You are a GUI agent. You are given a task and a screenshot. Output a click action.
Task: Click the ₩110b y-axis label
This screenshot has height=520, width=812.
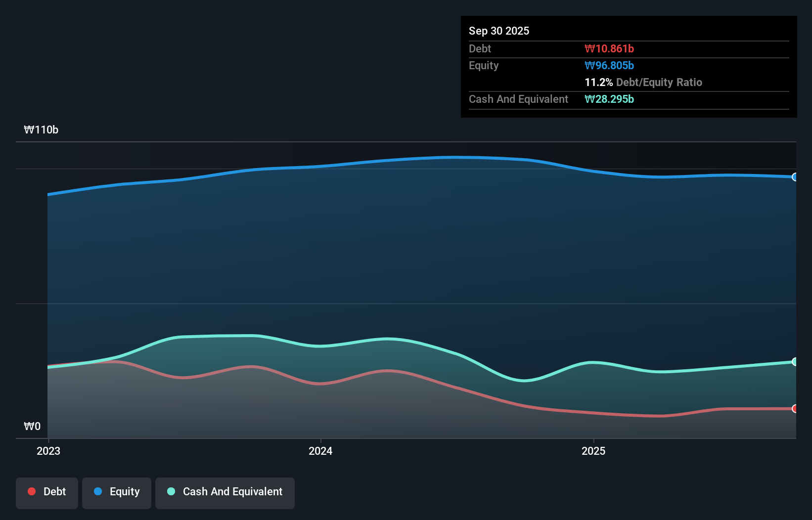tap(41, 130)
